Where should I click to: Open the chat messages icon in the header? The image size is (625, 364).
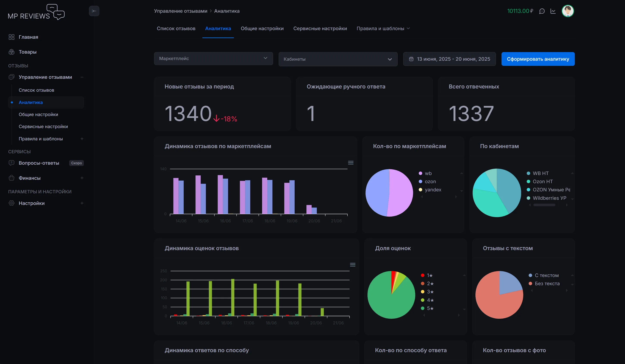(542, 11)
